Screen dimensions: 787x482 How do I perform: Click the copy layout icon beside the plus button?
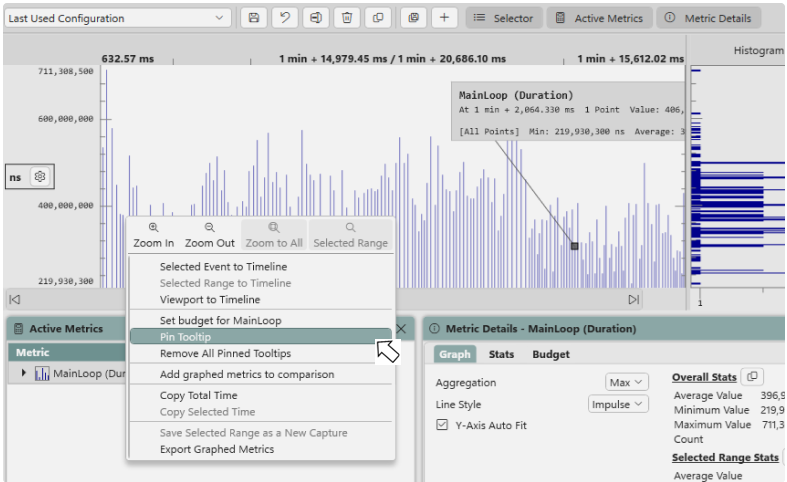(x=414, y=18)
